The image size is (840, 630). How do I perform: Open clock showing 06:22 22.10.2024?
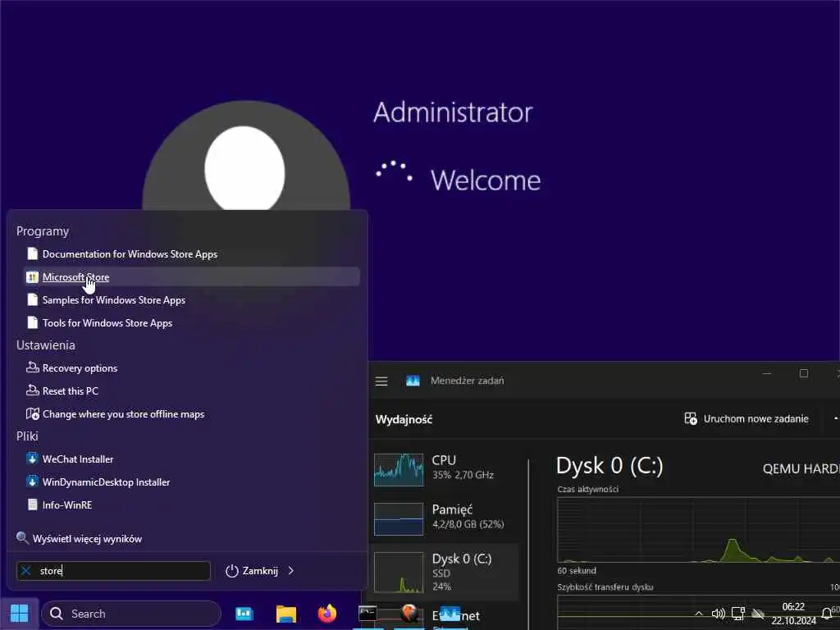pyautogui.click(x=793, y=614)
